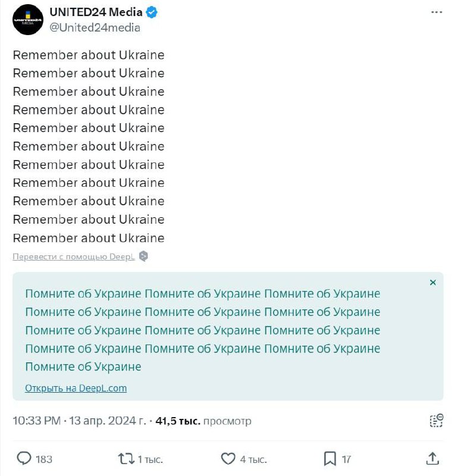Click the blue verified badge
Viewport: 455px width, 476px height.
[x=152, y=12]
